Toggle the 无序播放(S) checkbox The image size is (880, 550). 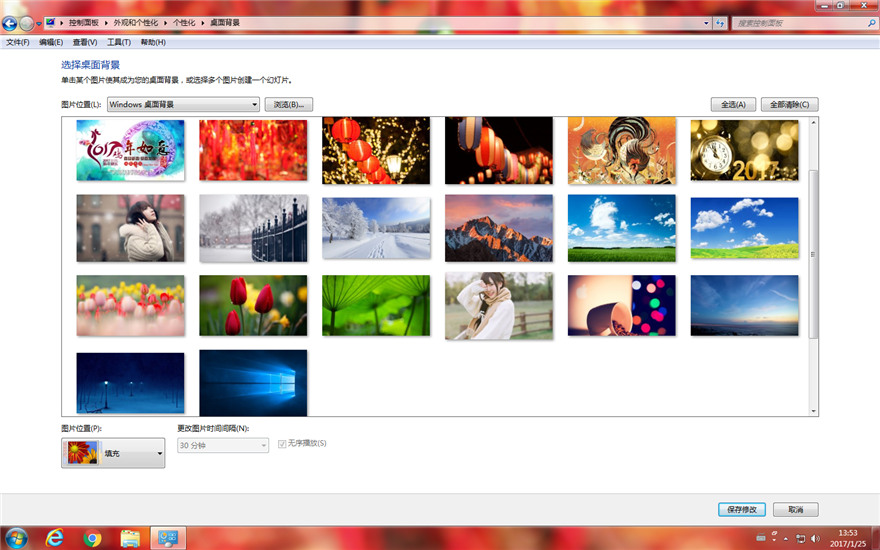coord(282,444)
